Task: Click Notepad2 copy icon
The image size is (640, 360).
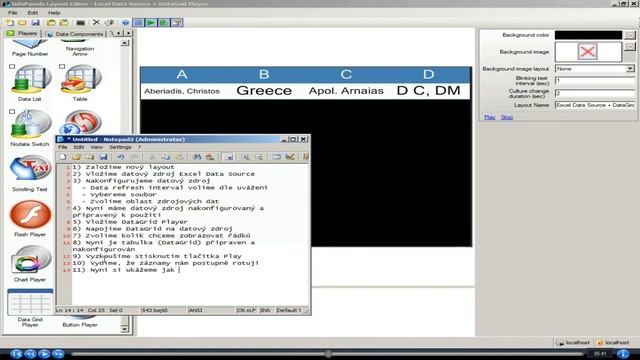Action: (x=165, y=157)
